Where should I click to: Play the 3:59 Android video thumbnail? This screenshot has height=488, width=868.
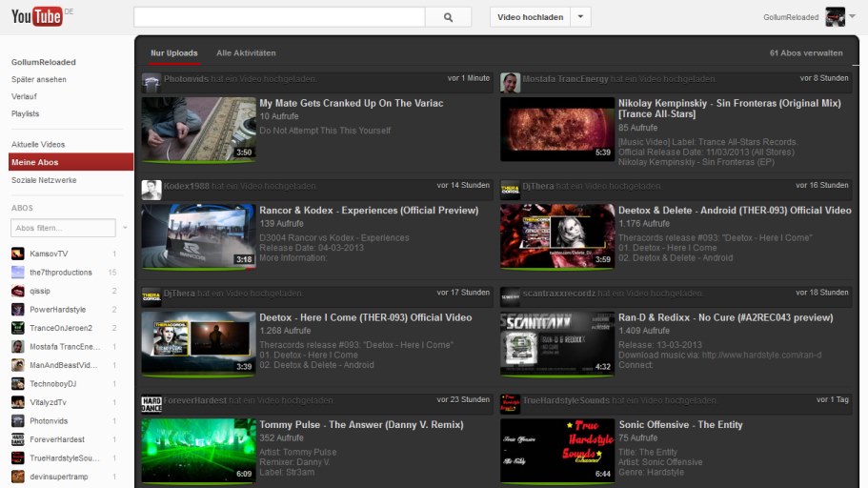coord(557,236)
